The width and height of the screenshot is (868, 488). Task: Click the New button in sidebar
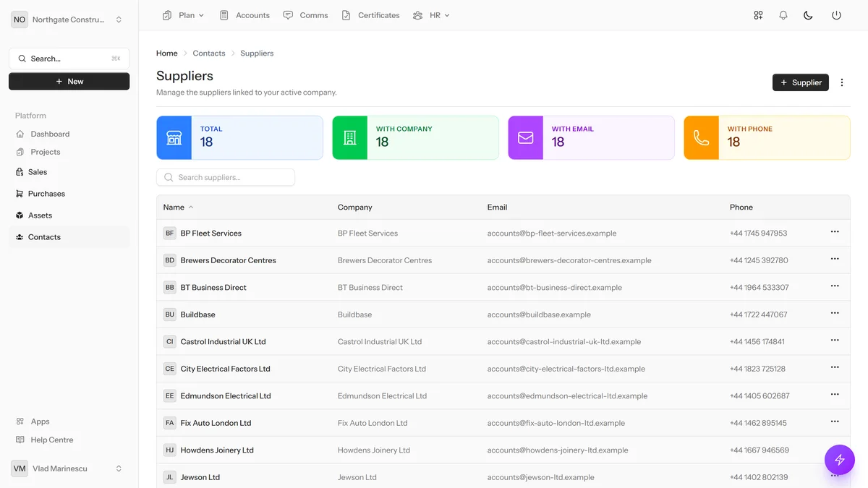[x=69, y=82]
